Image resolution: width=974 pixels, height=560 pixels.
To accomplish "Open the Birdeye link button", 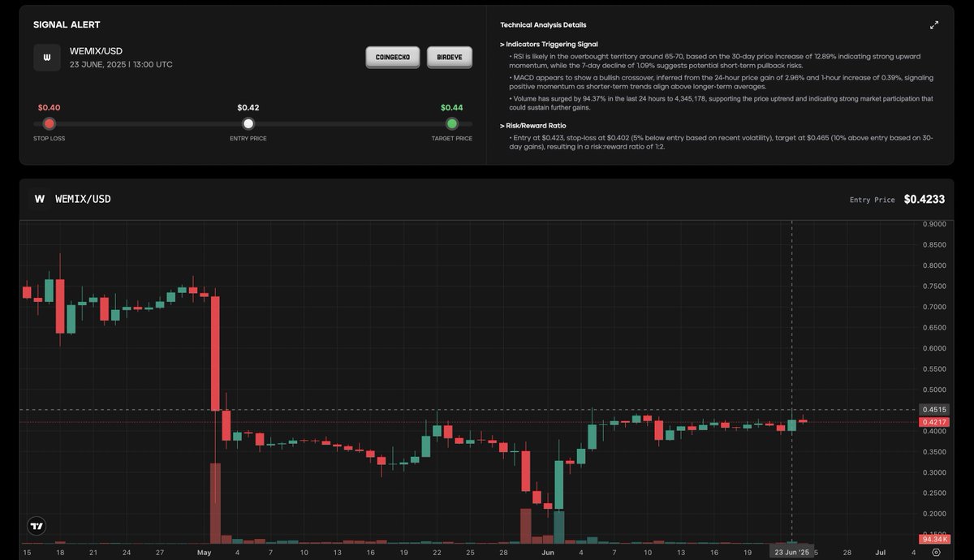I will click(x=450, y=58).
